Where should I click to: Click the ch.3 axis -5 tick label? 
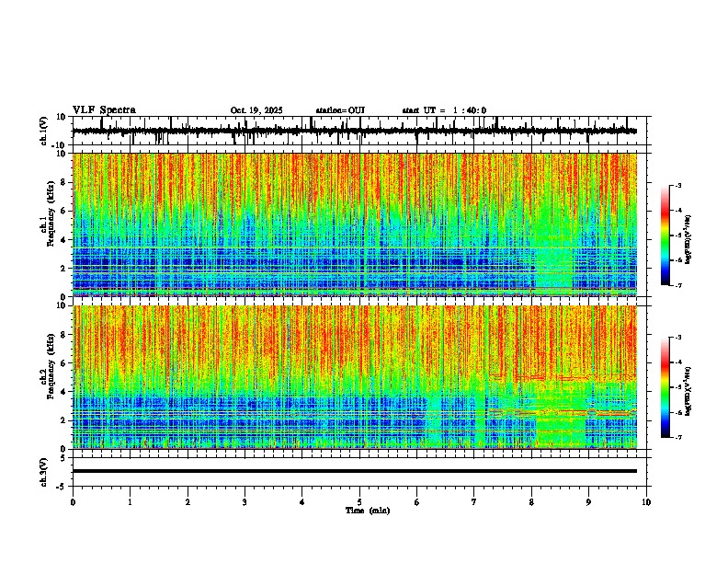pyautogui.click(x=63, y=487)
